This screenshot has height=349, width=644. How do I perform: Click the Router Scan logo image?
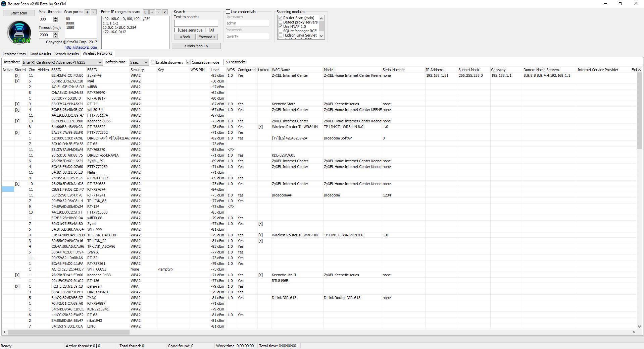tap(19, 32)
